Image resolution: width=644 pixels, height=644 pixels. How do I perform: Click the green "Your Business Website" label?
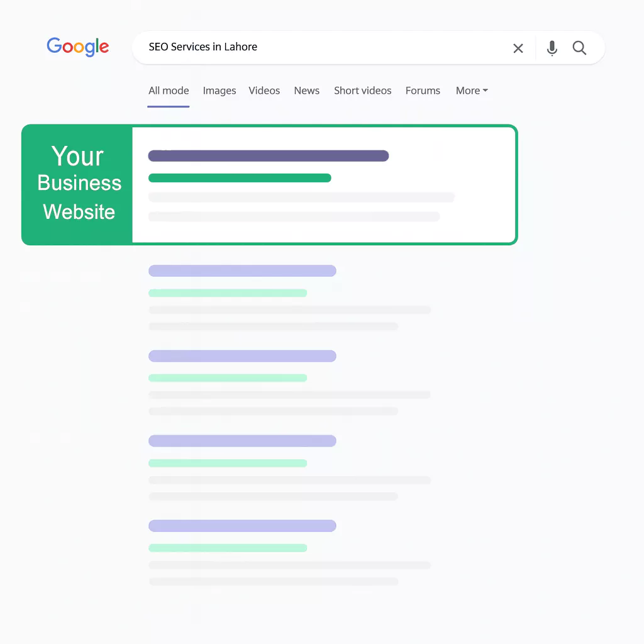78,184
